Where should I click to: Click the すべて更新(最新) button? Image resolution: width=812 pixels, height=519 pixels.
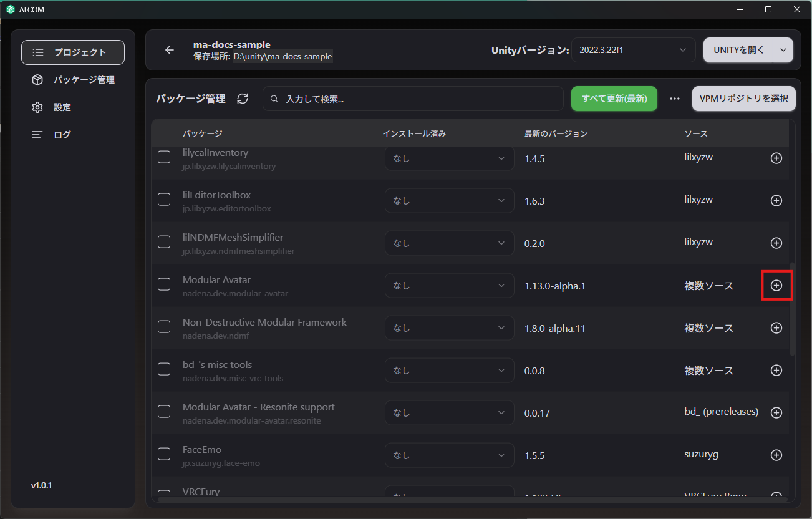pyautogui.click(x=614, y=99)
